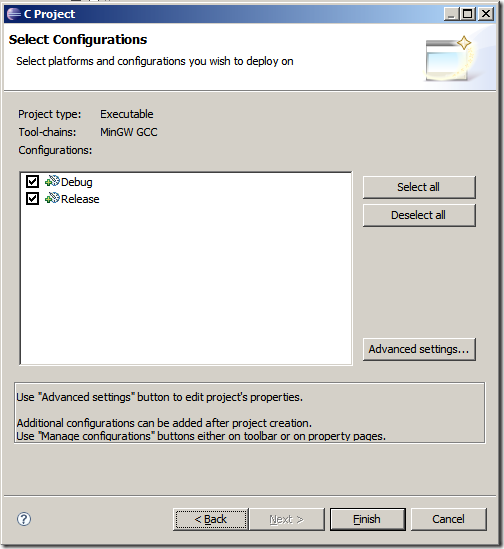Click the Eclipse icon in title bar
This screenshot has height=549, width=504.
14,14
